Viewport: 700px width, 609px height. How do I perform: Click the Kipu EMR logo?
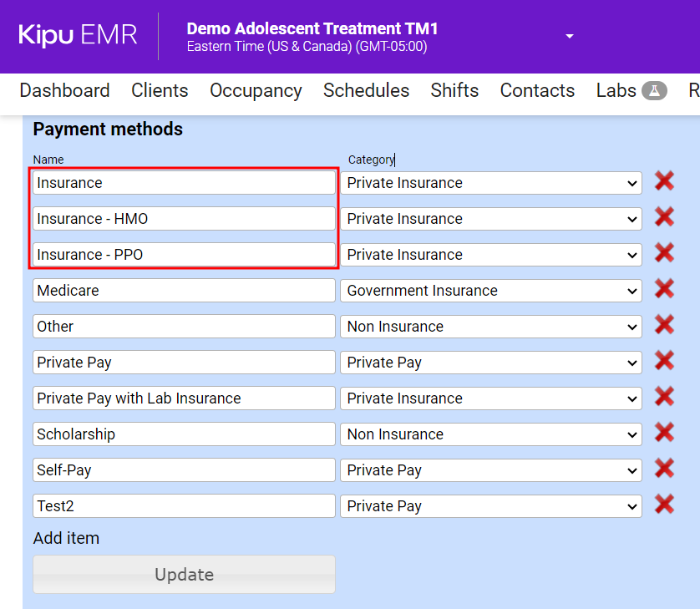tap(78, 35)
